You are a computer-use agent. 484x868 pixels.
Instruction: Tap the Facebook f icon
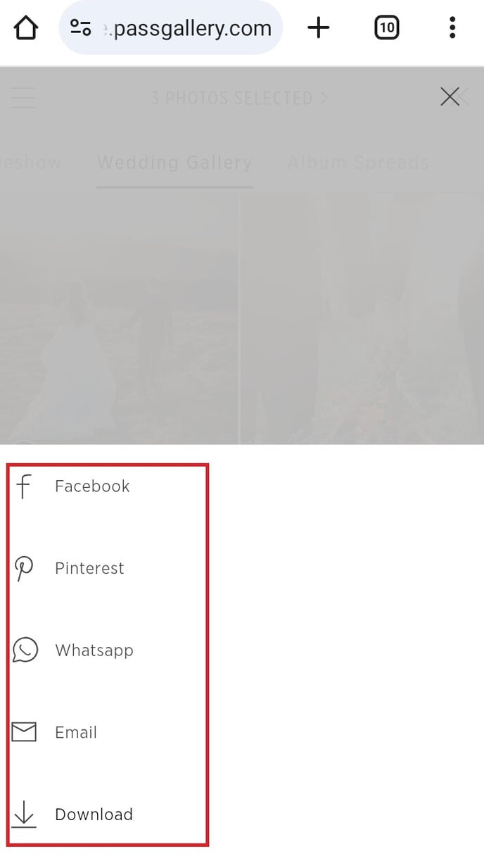24,486
